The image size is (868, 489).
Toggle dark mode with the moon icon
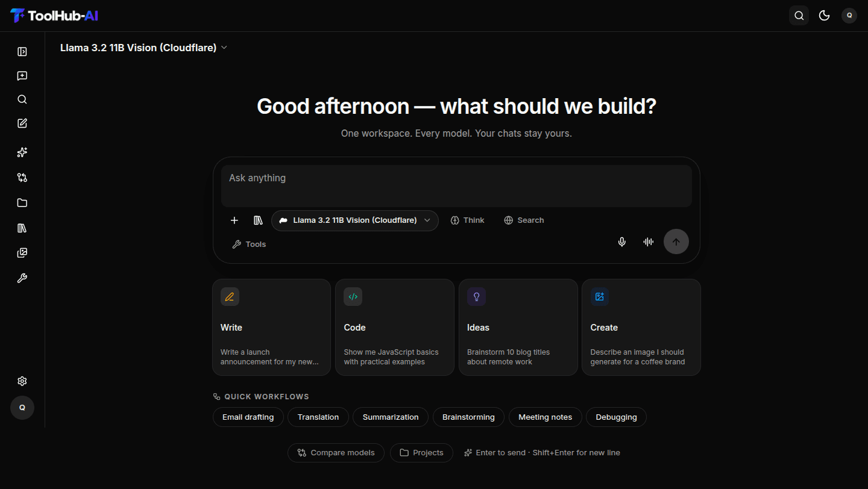[825, 16]
